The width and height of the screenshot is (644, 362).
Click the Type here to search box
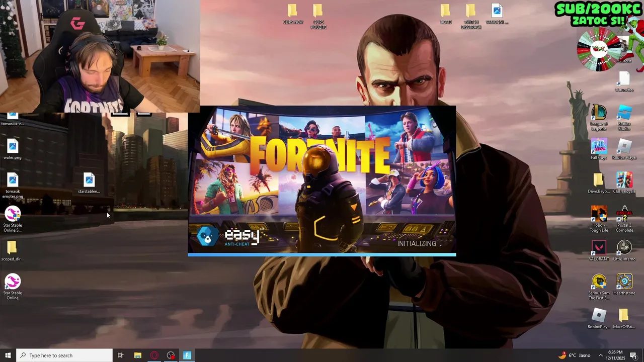(x=64, y=355)
